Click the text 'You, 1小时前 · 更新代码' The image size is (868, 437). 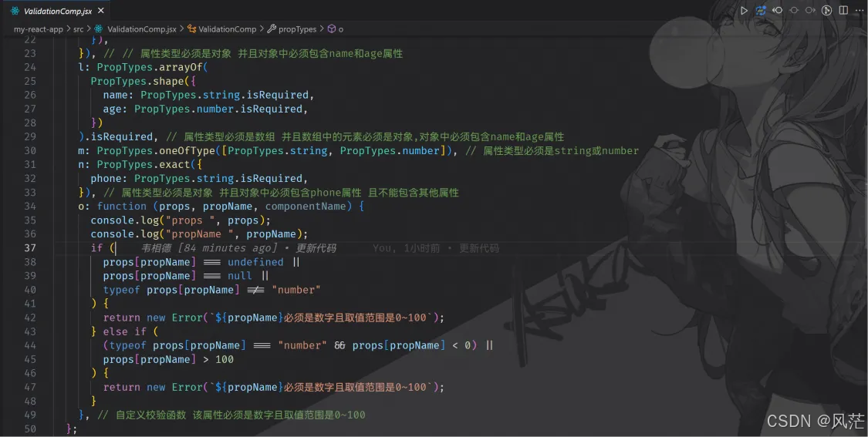pos(436,248)
